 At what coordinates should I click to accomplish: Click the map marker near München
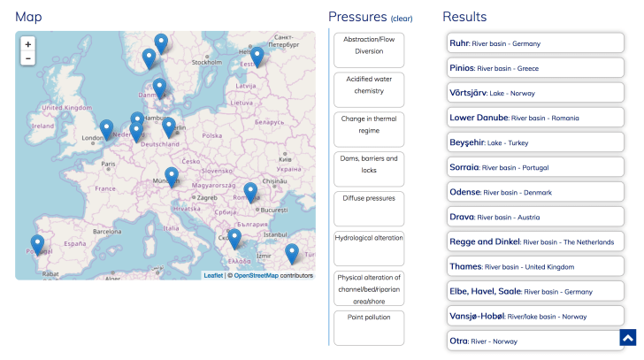172,177
